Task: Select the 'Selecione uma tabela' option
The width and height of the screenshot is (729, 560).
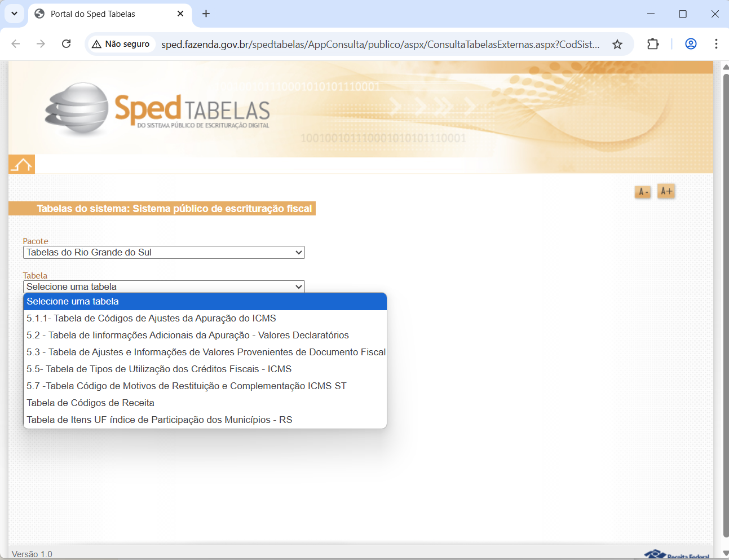Action: point(205,302)
